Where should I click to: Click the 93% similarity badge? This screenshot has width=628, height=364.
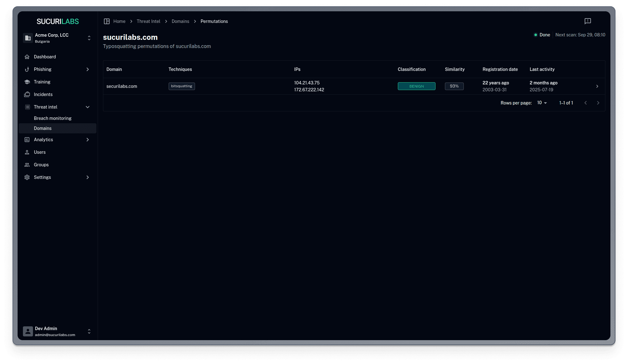tap(454, 86)
